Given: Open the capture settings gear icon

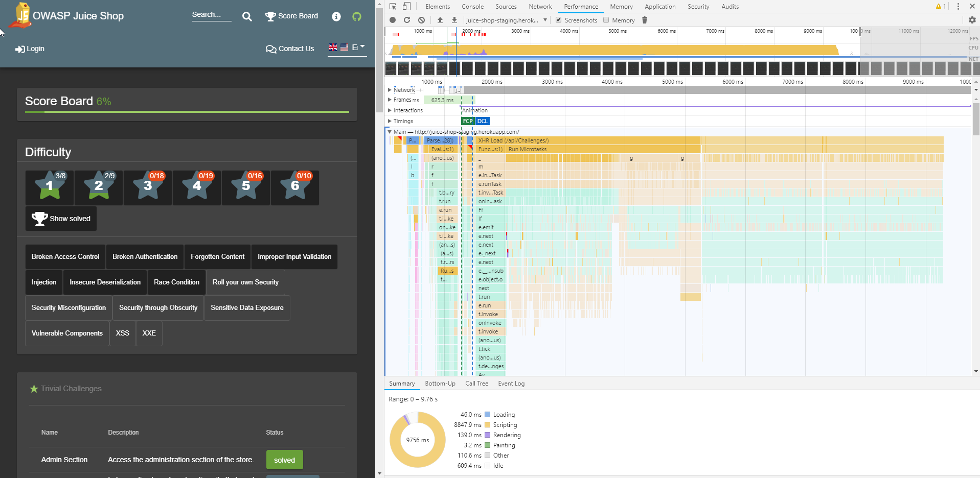Looking at the screenshot, I should click(x=972, y=20).
